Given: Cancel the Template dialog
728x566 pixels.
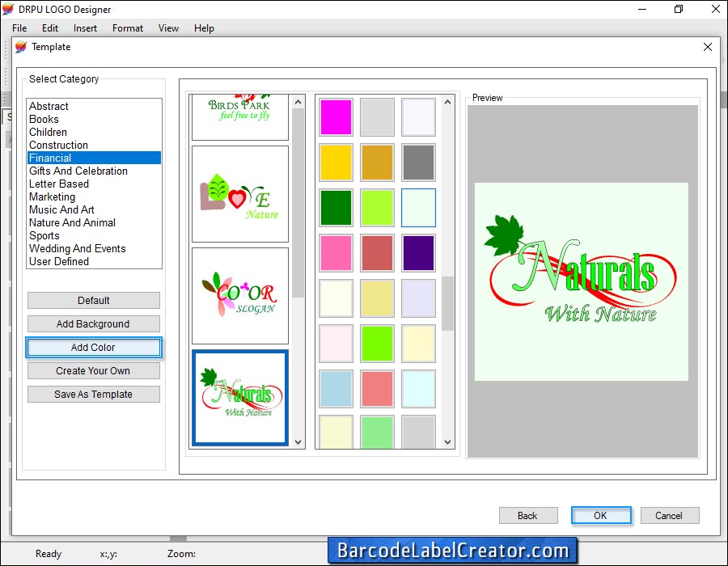Looking at the screenshot, I should coord(670,515).
